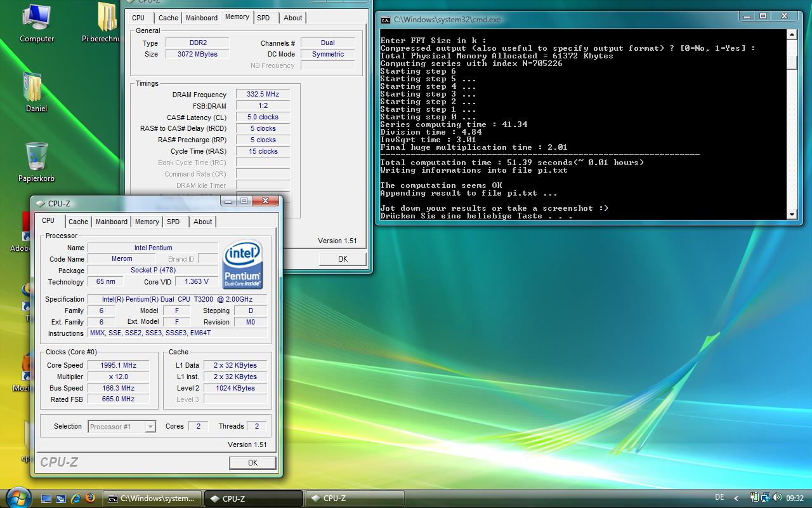Open the Daniel user folder icon

[36, 92]
